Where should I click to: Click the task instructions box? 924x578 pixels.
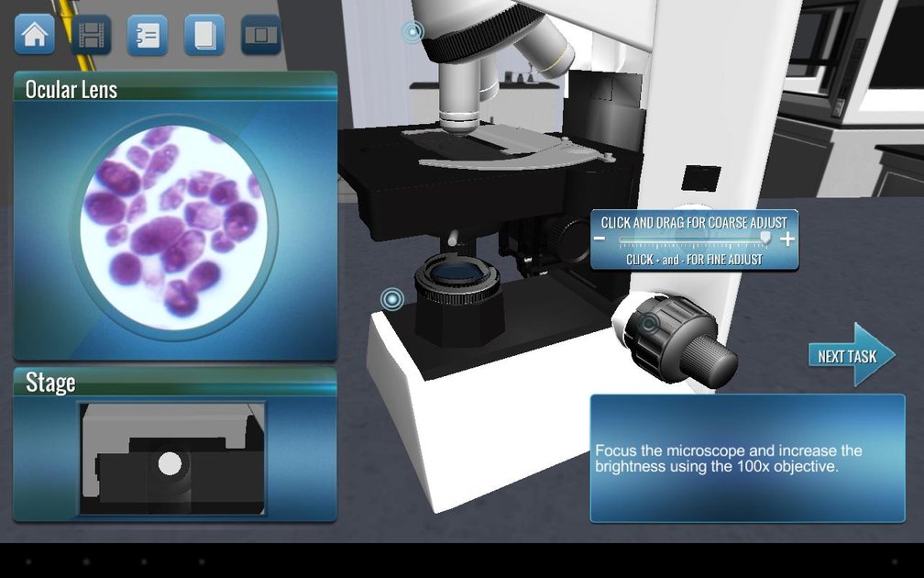[x=747, y=457]
